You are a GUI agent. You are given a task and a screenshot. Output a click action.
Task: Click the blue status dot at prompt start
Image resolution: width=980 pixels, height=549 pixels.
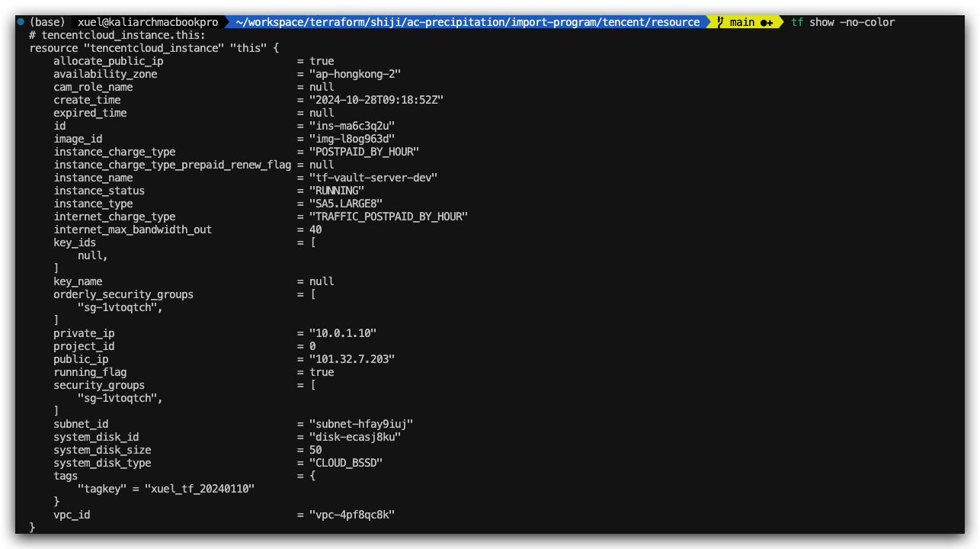point(21,22)
